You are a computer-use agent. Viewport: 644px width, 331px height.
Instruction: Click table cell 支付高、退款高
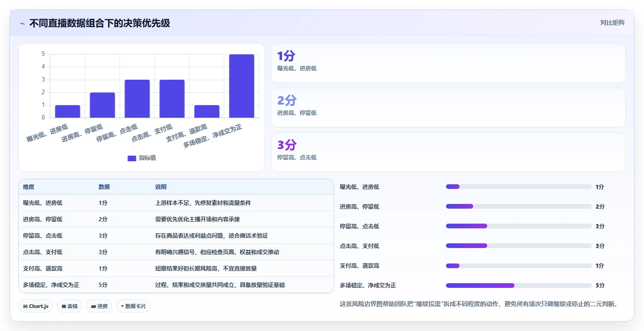tap(43, 269)
